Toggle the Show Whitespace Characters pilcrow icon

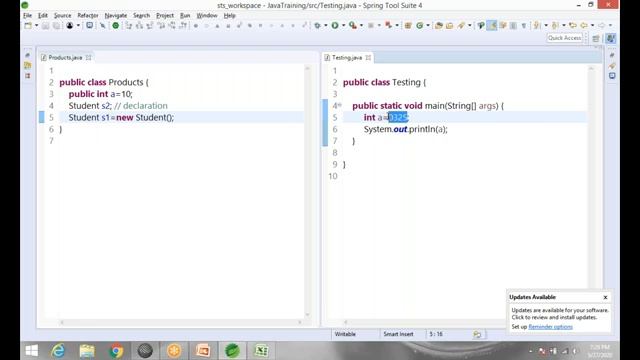(x=524, y=25)
